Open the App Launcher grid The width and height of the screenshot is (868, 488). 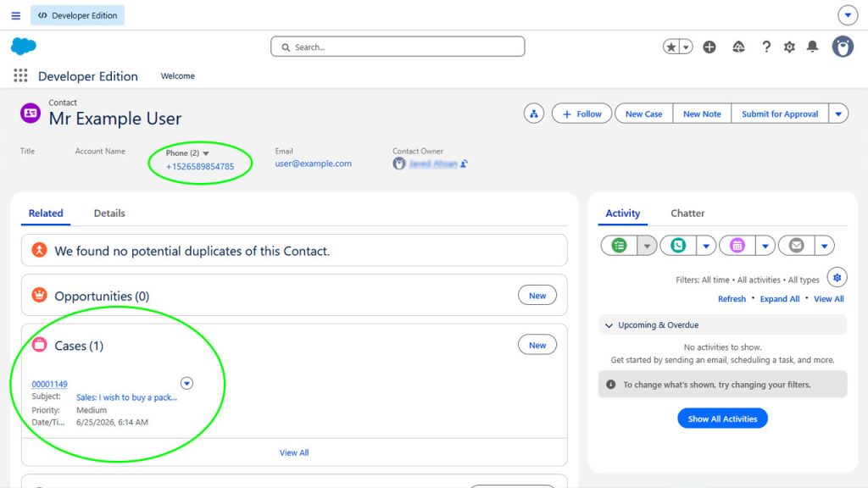point(20,75)
